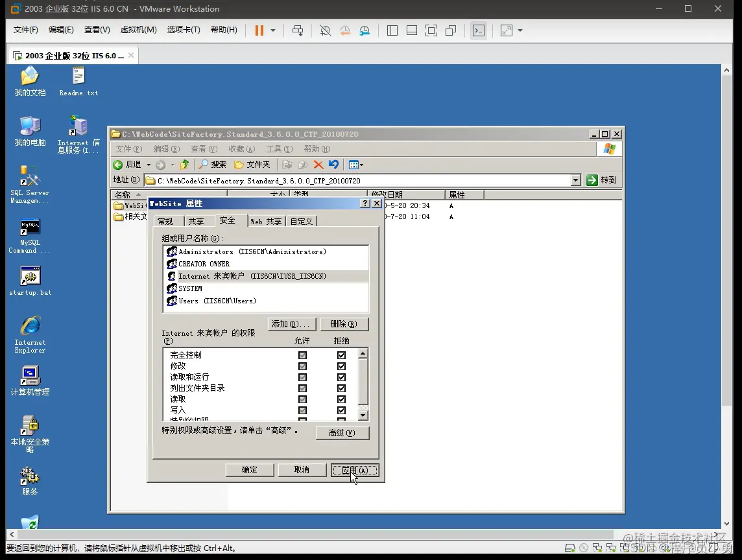Open the back history dropdown arrow

coord(149,165)
